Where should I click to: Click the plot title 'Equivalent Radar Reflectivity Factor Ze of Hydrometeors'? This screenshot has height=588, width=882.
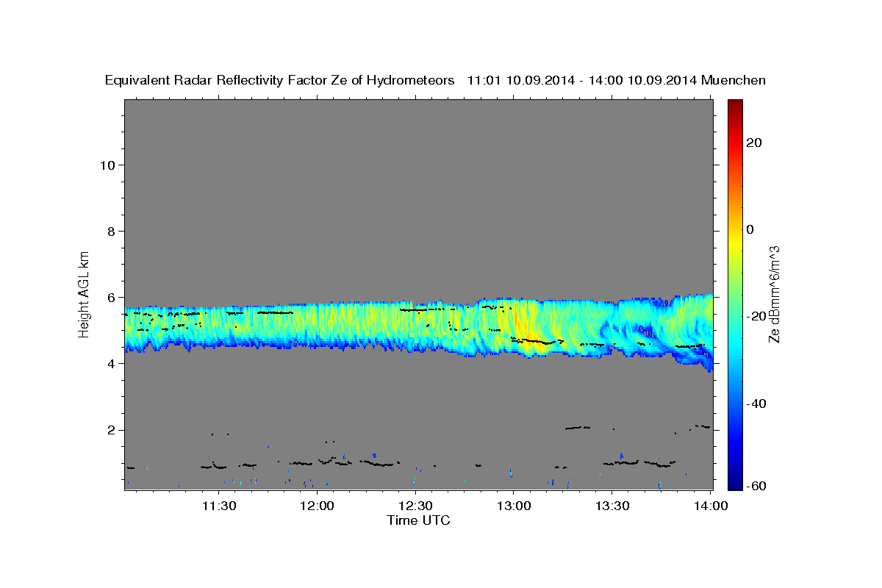tap(280, 80)
